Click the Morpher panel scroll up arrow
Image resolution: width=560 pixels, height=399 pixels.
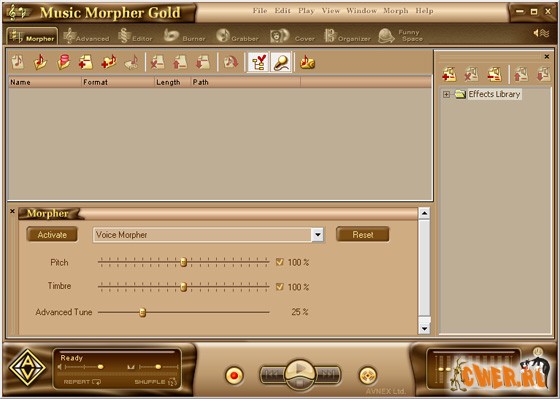tap(424, 214)
